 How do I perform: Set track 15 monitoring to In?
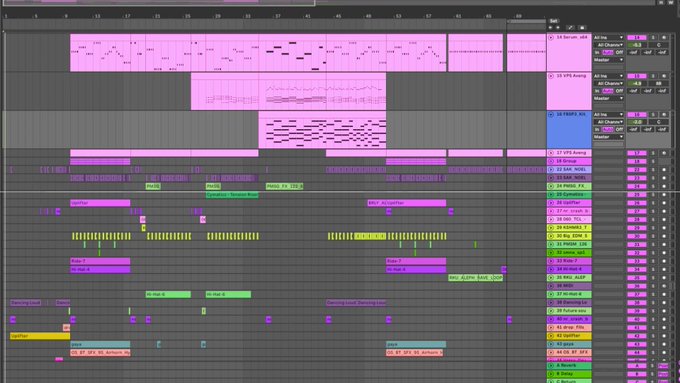point(597,91)
